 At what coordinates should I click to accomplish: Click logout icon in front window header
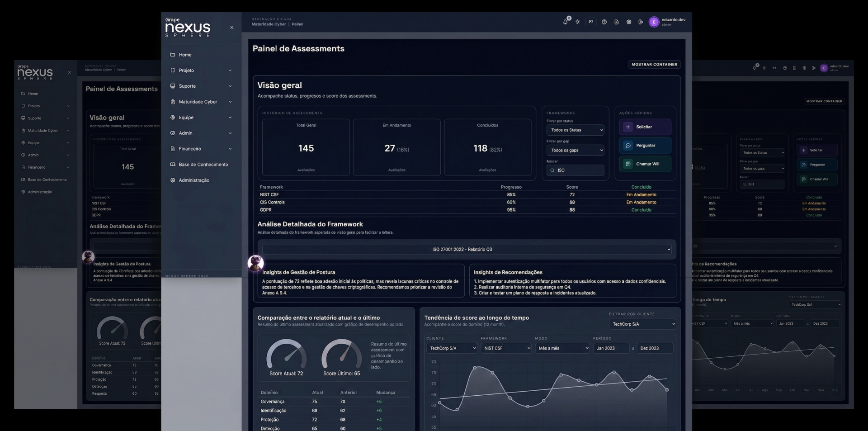click(641, 22)
